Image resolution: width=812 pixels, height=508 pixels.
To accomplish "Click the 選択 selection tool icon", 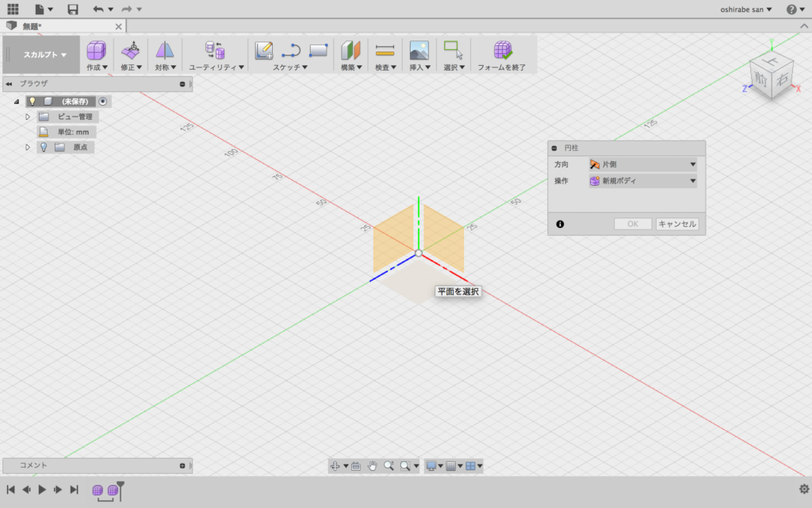I will pos(453,50).
